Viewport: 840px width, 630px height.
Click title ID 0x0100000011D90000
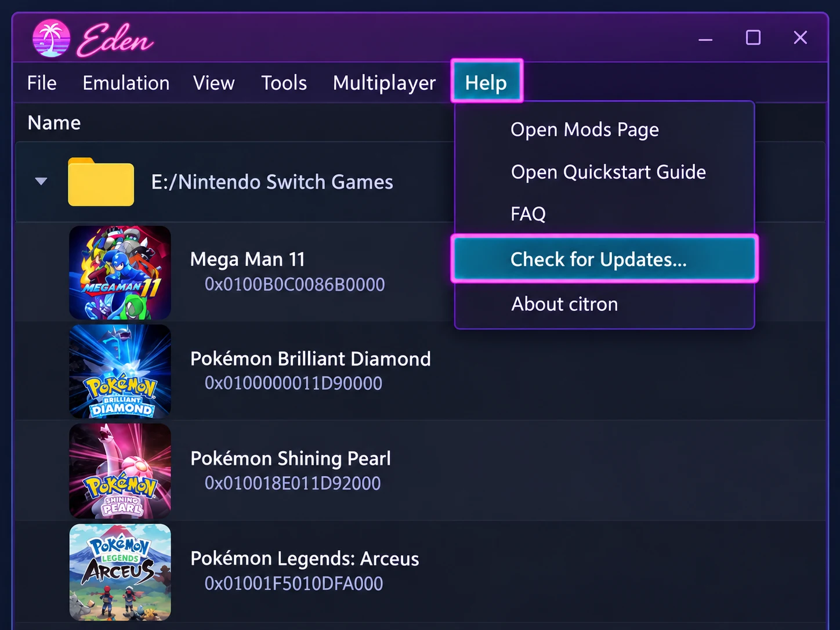click(x=294, y=383)
